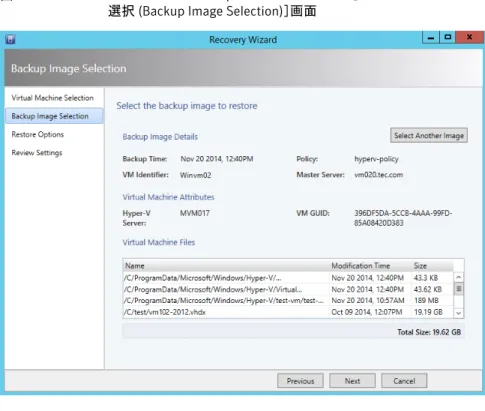Click scroll up arrow in files list
This screenshot has height=411, width=485.
[459, 277]
